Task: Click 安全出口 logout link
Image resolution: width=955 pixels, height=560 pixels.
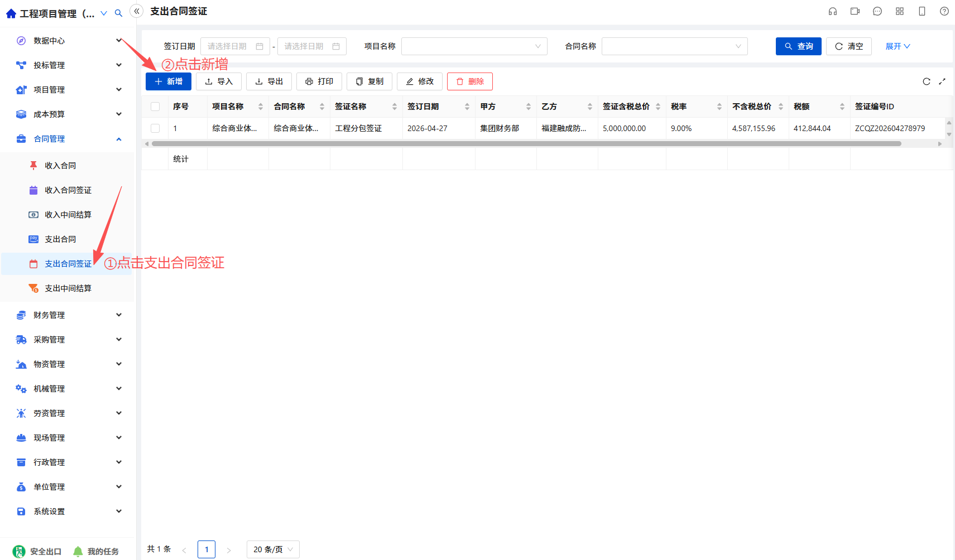Action: [37, 552]
